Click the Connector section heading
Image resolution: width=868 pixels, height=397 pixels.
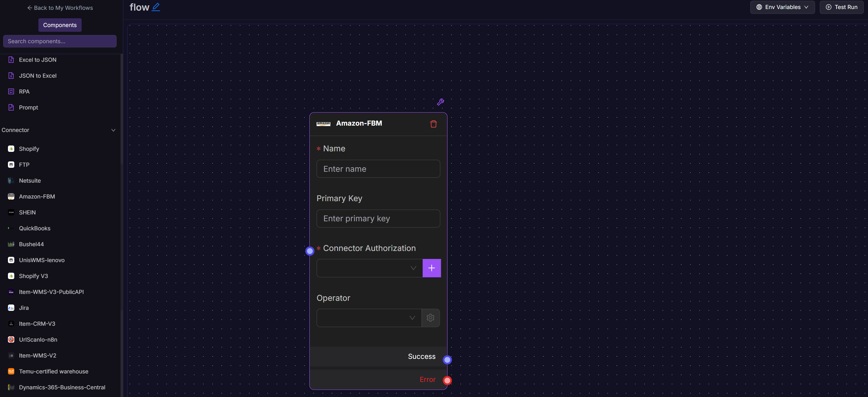(x=15, y=130)
